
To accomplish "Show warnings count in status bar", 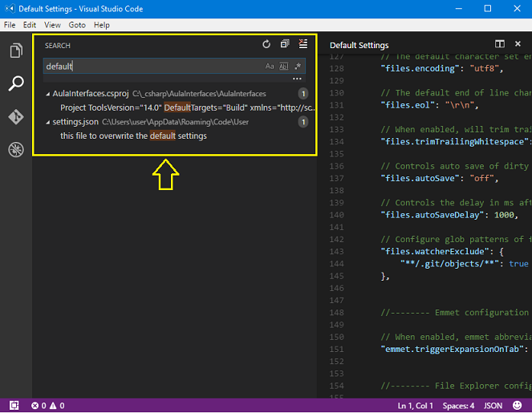I will coord(57,406).
